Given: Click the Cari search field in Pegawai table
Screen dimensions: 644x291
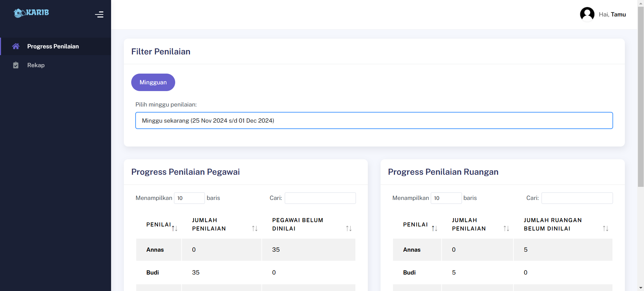Looking at the screenshot, I should [x=320, y=198].
